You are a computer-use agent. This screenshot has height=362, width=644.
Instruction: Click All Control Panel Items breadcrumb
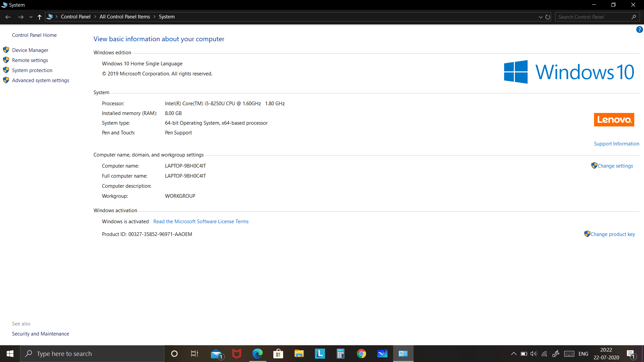click(124, 17)
